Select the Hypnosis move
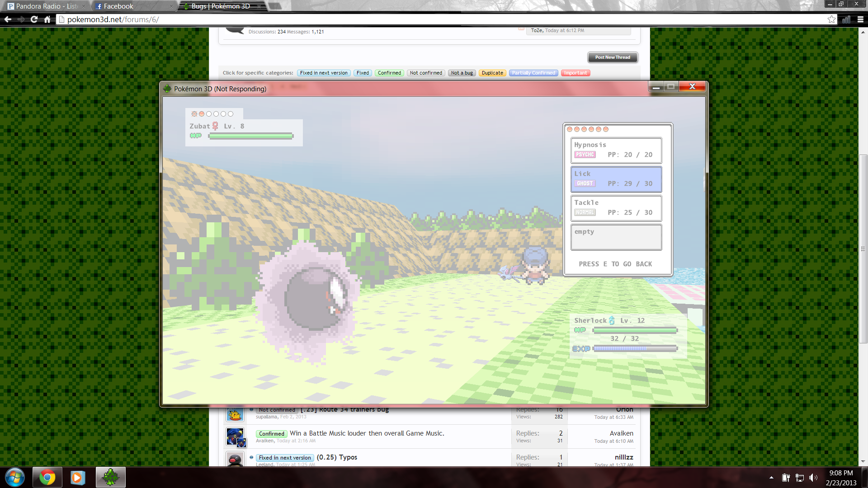Image resolution: width=868 pixels, height=488 pixels. [616, 150]
